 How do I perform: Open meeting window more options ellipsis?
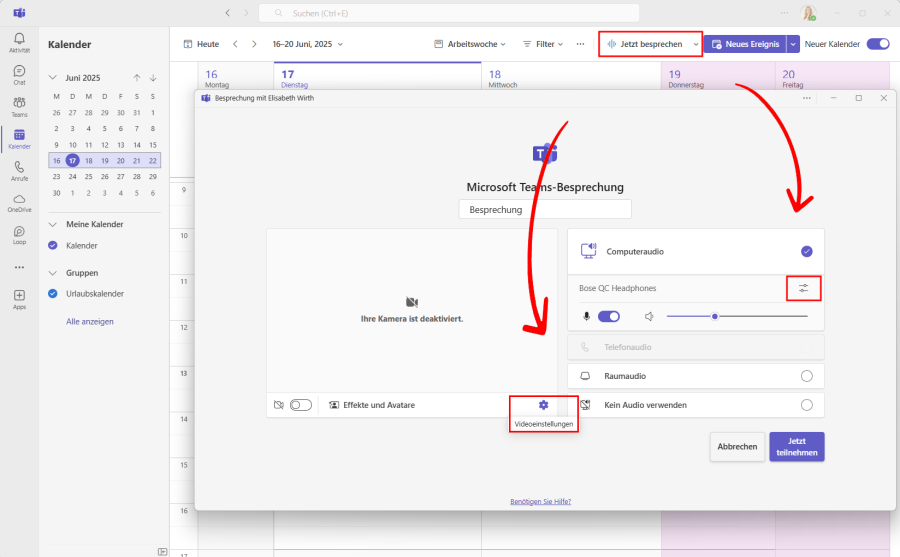coord(806,98)
